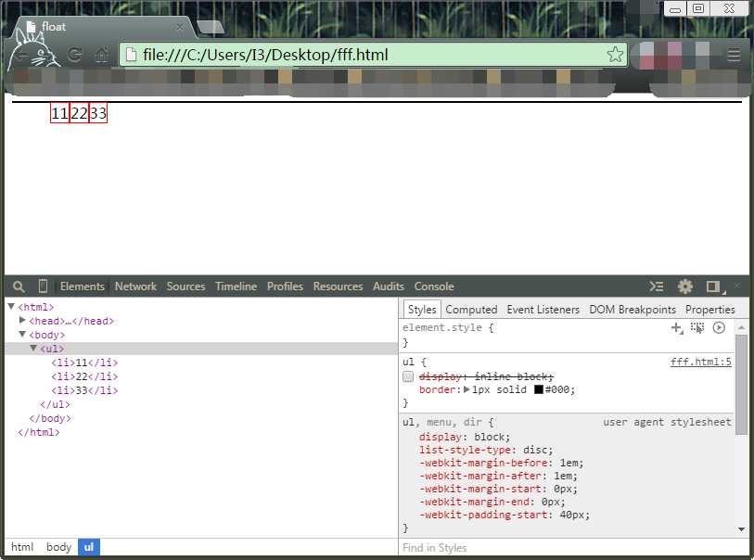Open a new browser tab

pyautogui.click(x=211, y=28)
